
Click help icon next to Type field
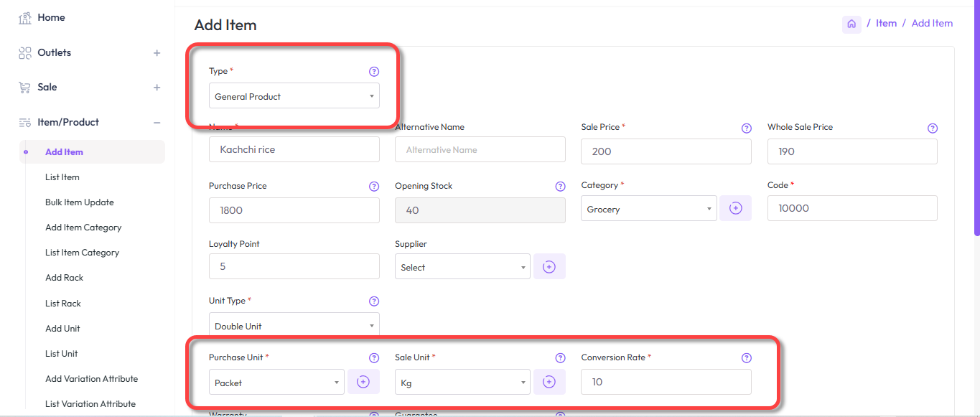373,72
